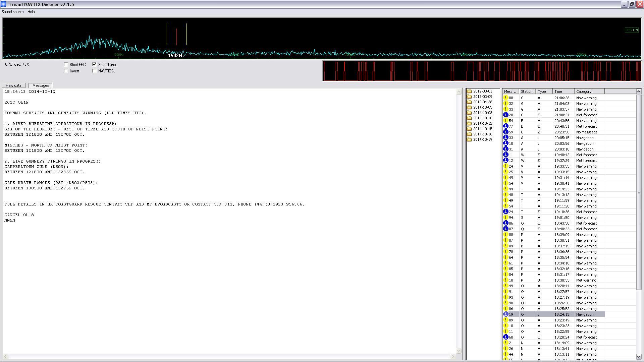Switch to the Raw data tab
The height and width of the screenshot is (362, 644).
[13, 85]
